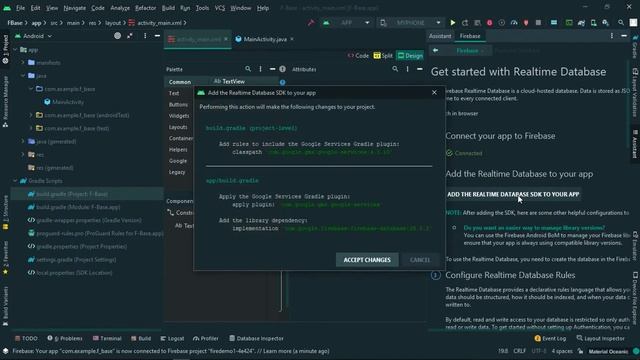Switch editor to Split view
The height and width of the screenshot is (360, 640).
(x=383, y=56)
